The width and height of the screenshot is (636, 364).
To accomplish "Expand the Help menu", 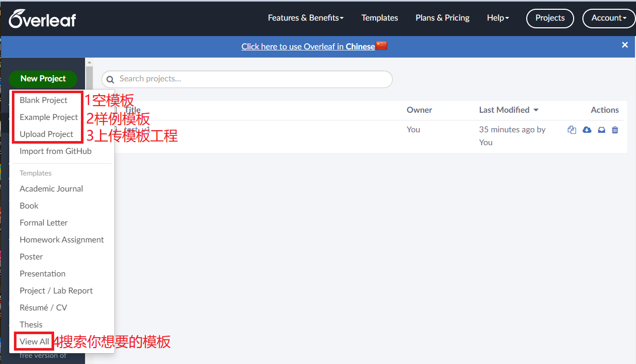I will point(498,18).
